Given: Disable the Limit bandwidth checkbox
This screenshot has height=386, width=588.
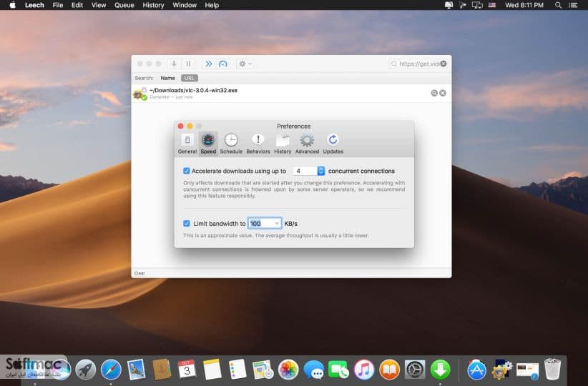Looking at the screenshot, I should tap(187, 223).
